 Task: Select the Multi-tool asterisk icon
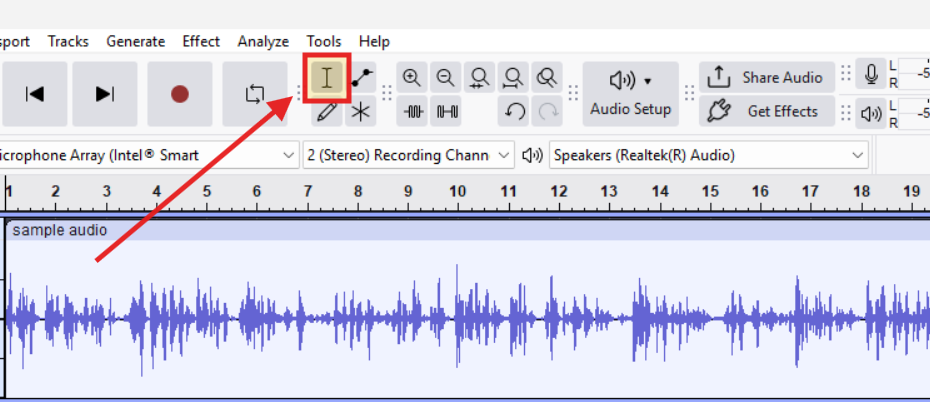click(x=361, y=112)
